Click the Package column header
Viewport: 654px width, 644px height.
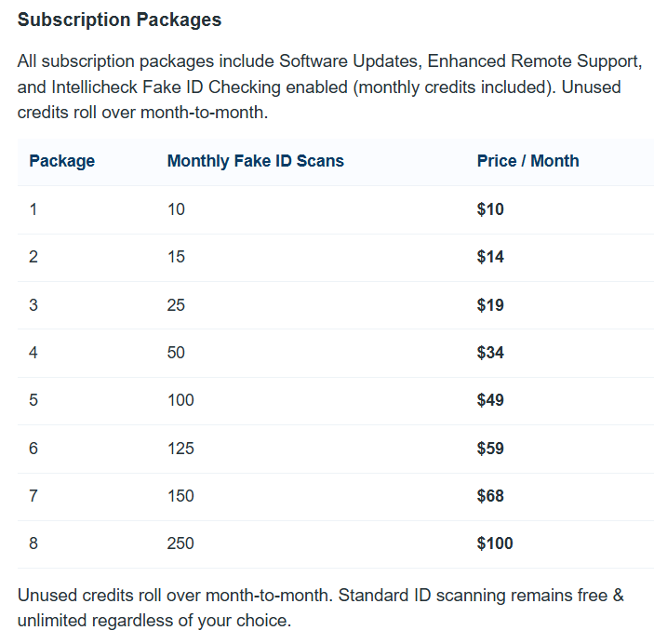point(62,161)
